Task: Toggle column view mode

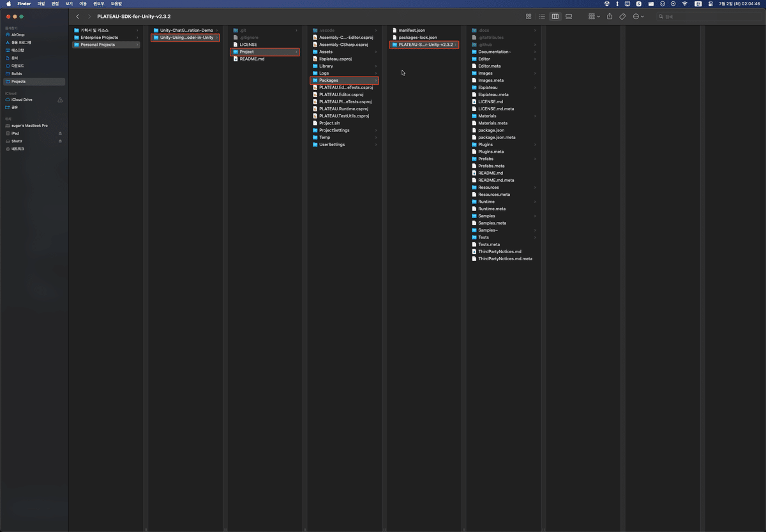Action: pos(555,16)
